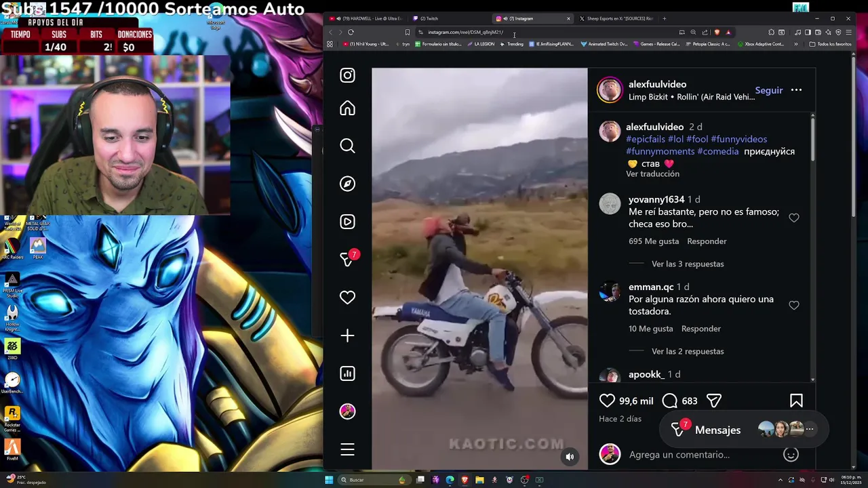Open the ARC Raiders desktop shortcut
The height and width of the screenshot is (488, 868).
tap(12, 247)
